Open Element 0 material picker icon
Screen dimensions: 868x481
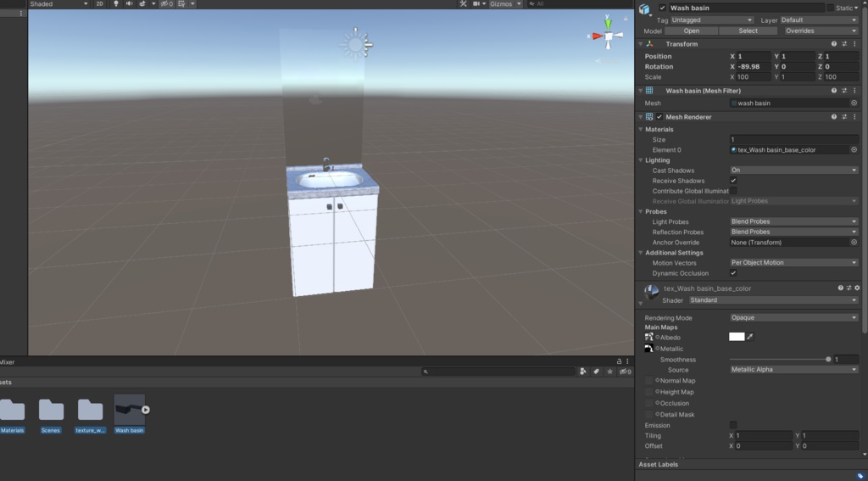pyautogui.click(x=854, y=149)
